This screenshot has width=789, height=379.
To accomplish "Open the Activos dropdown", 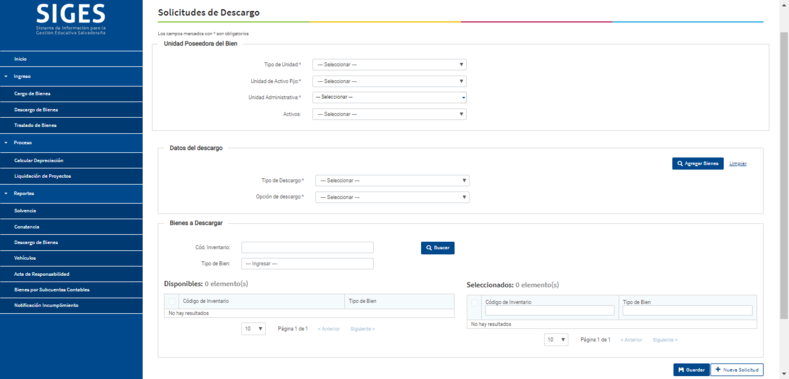I will pyautogui.click(x=389, y=114).
